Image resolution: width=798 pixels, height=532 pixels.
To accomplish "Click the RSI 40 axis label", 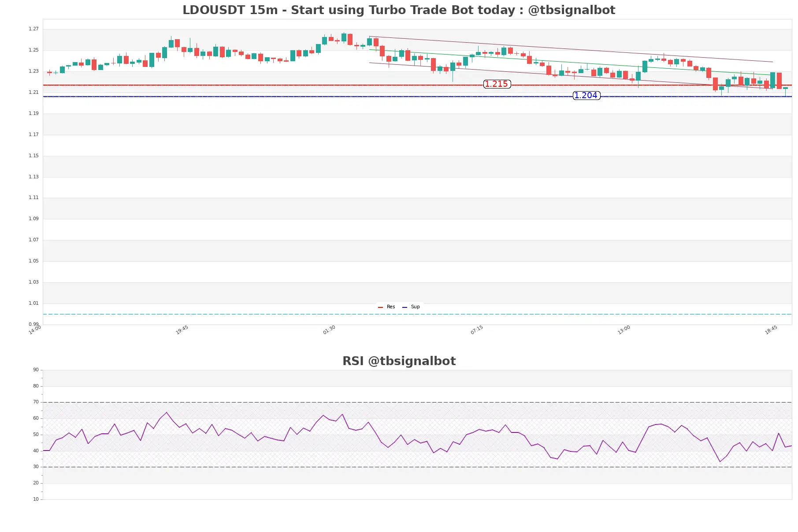I will (36, 451).
